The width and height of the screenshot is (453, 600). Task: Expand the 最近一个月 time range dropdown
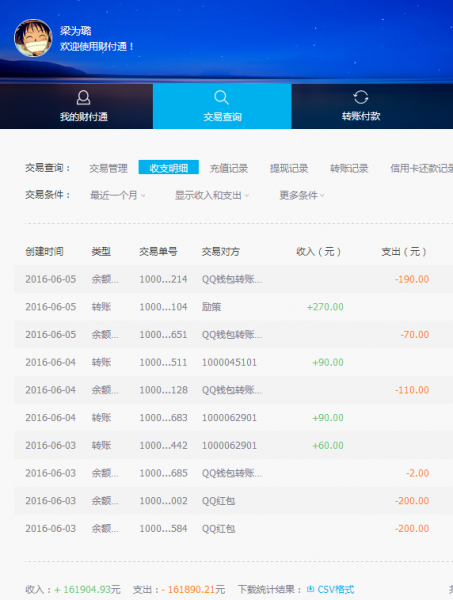(117, 195)
